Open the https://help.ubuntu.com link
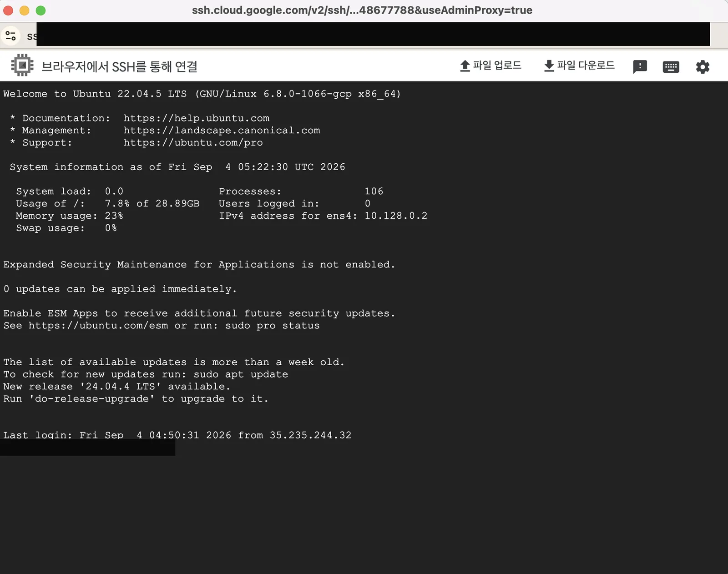Image resolution: width=728 pixels, height=574 pixels. 197,118
